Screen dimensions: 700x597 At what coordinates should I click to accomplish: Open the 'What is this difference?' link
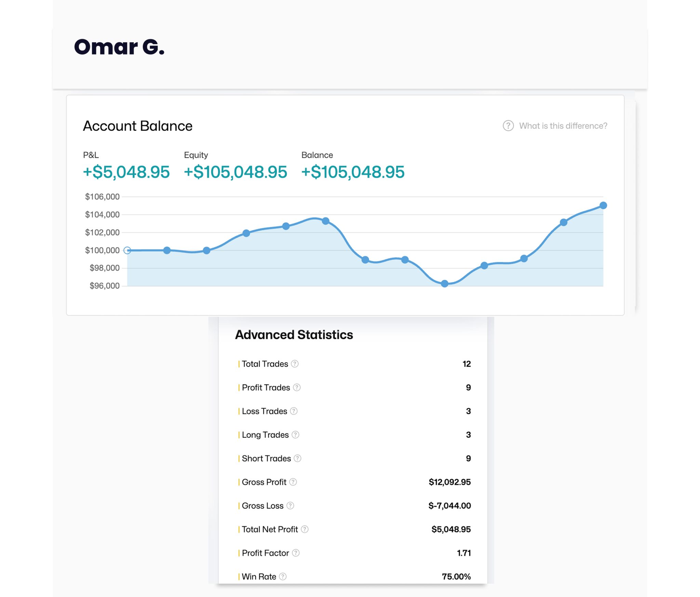click(x=563, y=126)
